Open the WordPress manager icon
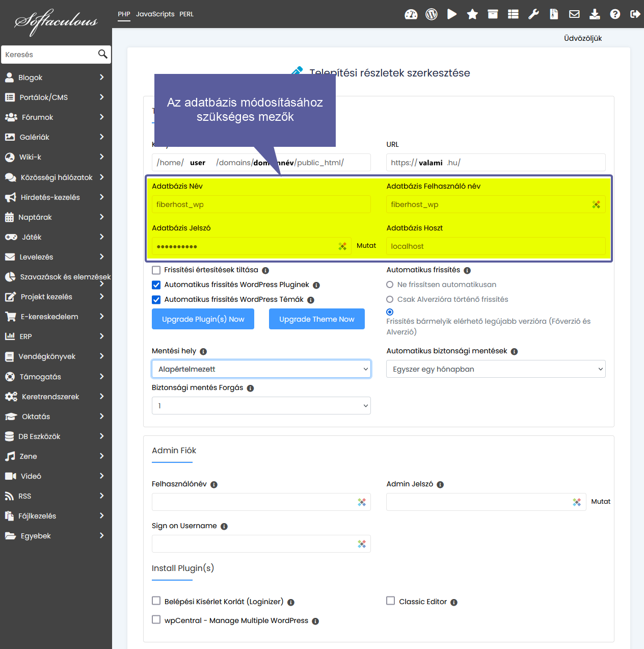Viewport: 644px width, 649px height. tap(432, 14)
